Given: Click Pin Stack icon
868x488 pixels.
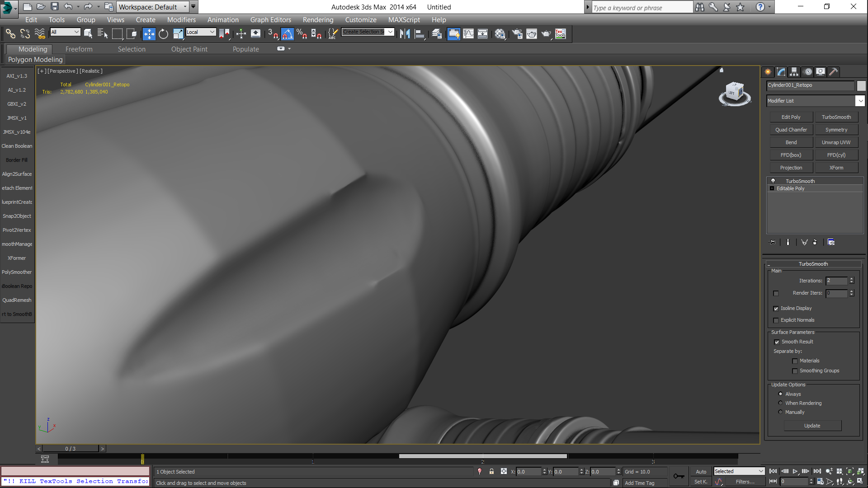Looking at the screenshot, I should (773, 242).
